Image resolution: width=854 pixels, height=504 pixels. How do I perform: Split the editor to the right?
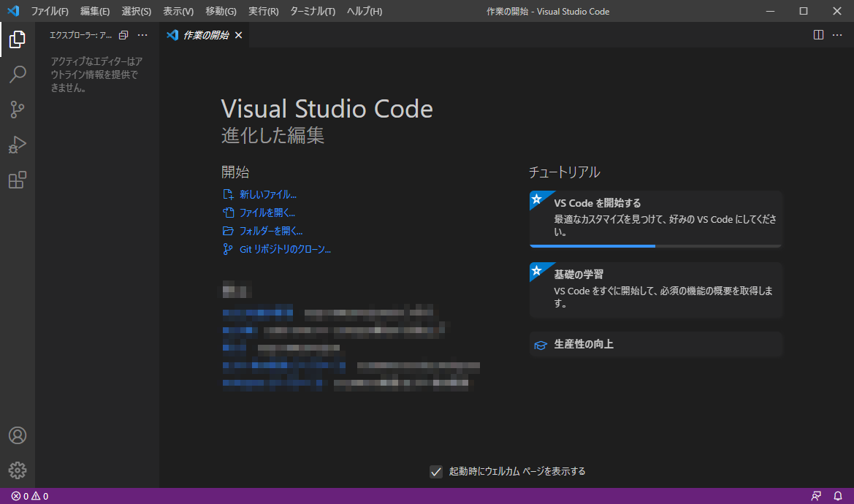point(818,35)
